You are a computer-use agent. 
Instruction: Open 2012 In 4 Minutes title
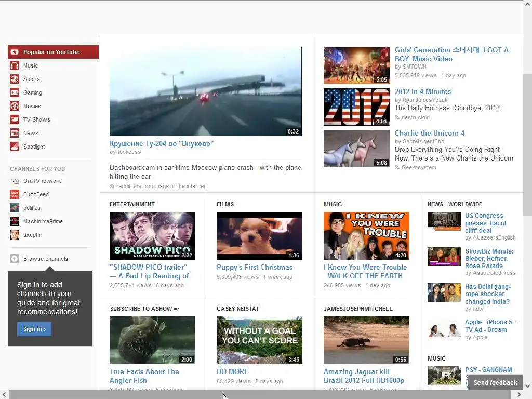(423, 91)
